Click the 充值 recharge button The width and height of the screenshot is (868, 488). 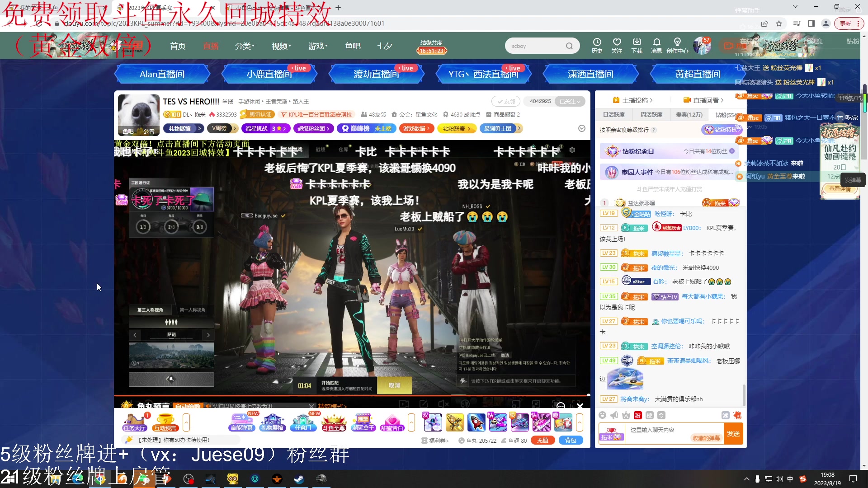542,440
